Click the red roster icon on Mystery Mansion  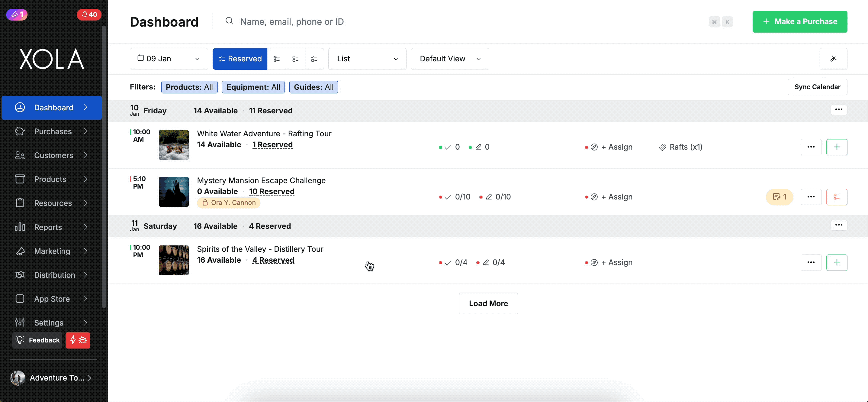tap(837, 197)
